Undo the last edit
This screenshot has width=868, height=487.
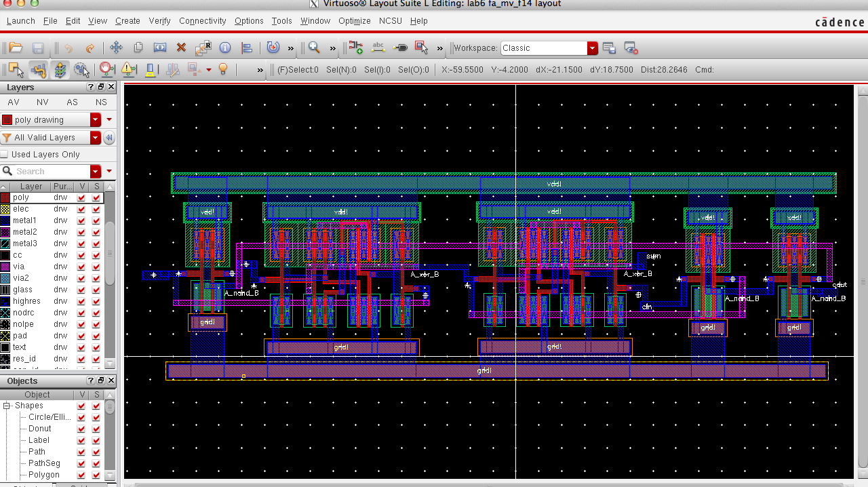(68, 47)
